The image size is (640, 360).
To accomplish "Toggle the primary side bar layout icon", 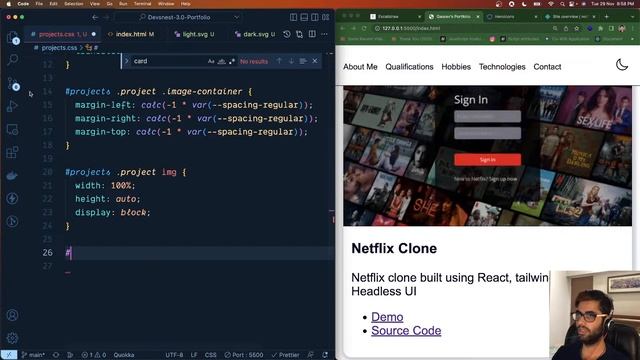I will pos(293,17).
